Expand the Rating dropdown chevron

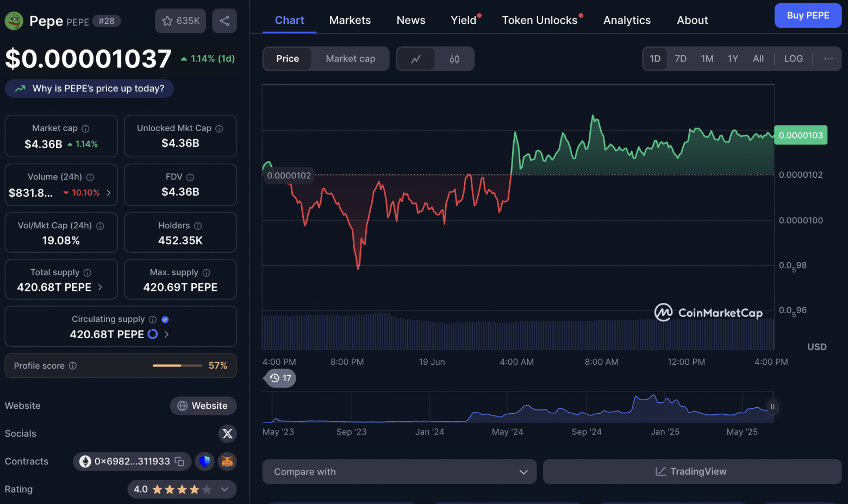(225, 489)
